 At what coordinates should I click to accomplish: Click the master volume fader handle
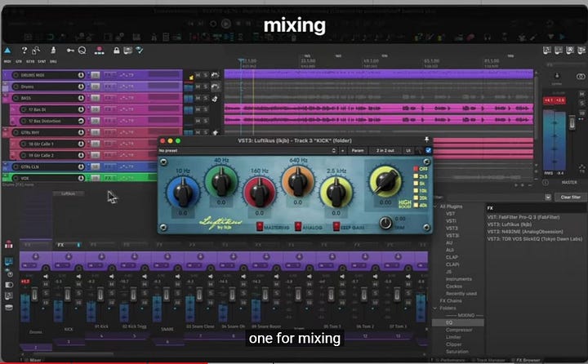point(572,122)
